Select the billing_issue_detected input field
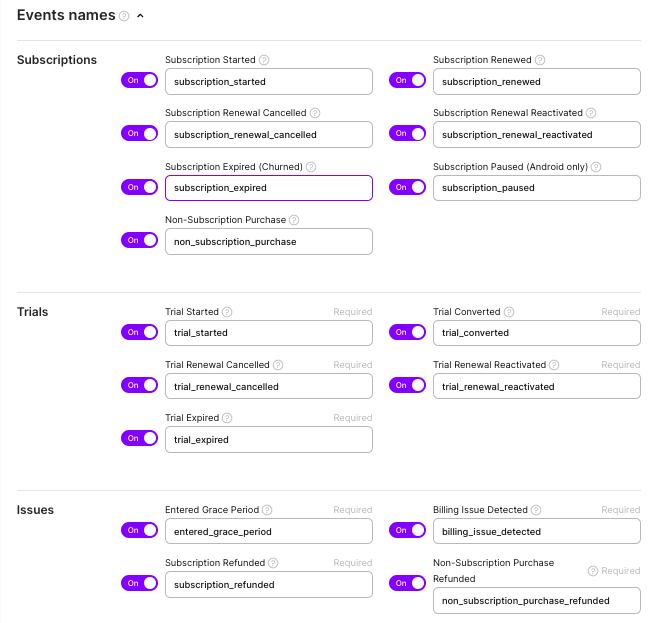Image resolution: width=667 pixels, height=623 pixels. point(537,531)
